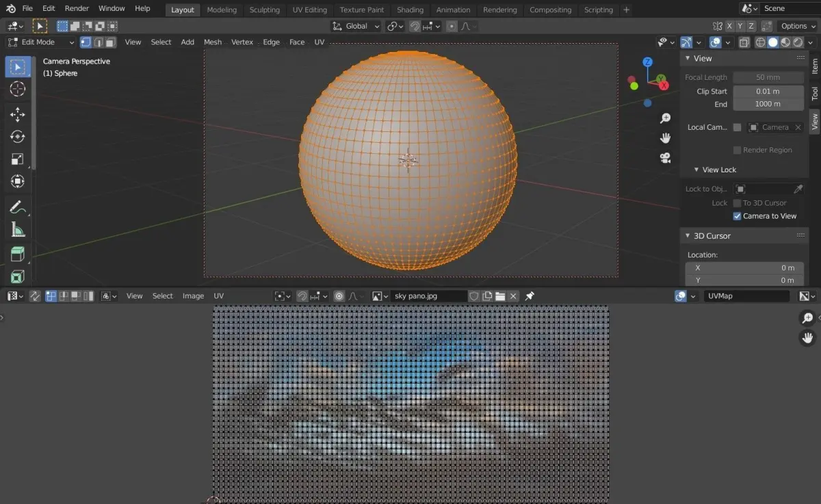Screen dimensions: 821x504
Task: Open the shading options dropdown arrow
Action: (x=811, y=42)
